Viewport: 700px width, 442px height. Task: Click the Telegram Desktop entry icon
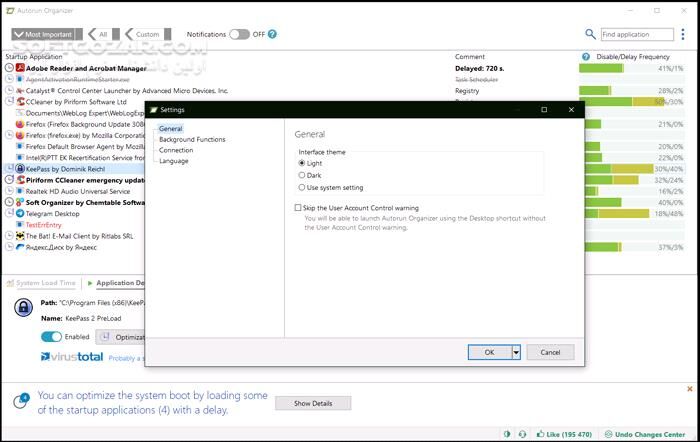[x=20, y=213]
